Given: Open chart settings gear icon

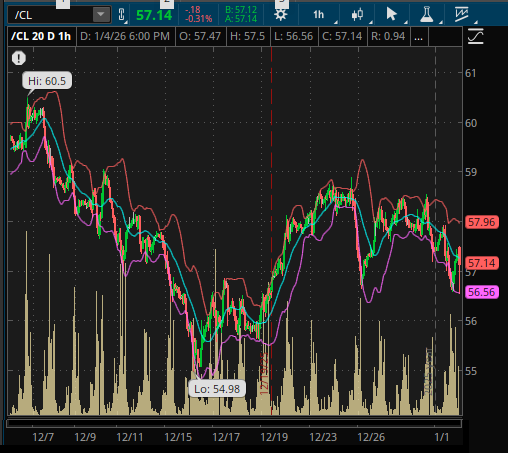Looking at the screenshot, I should coord(281,15).
